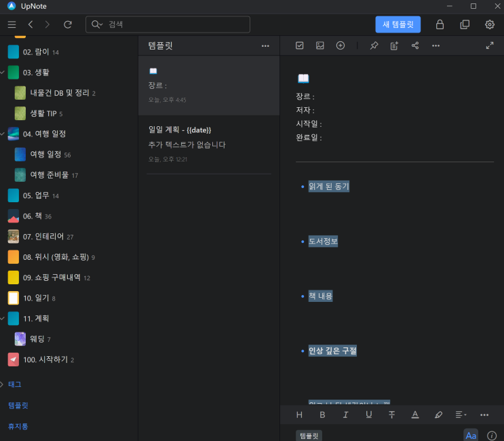This screenshot has height=441, width=504.
Task: Click the 도서정보 bullet text
Action: point(323,241)
